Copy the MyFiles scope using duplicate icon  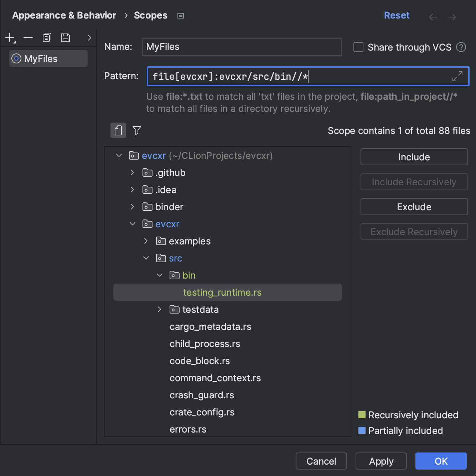point(47,37)
